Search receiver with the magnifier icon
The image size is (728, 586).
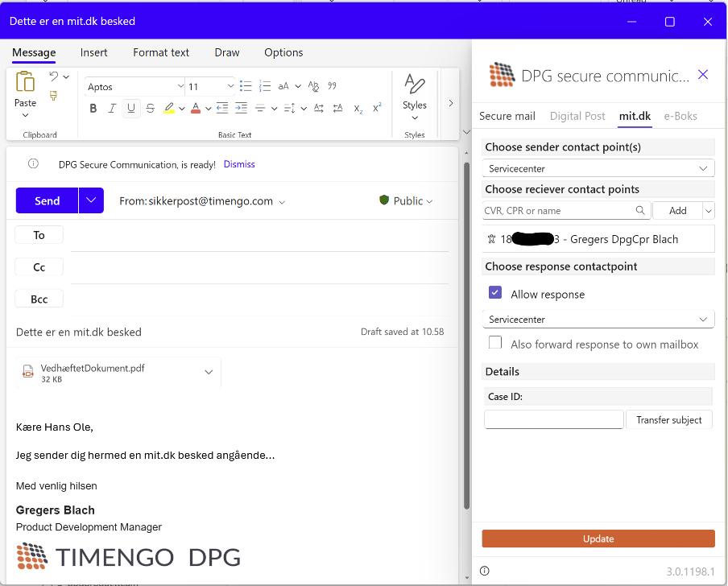tap(640, 211)
